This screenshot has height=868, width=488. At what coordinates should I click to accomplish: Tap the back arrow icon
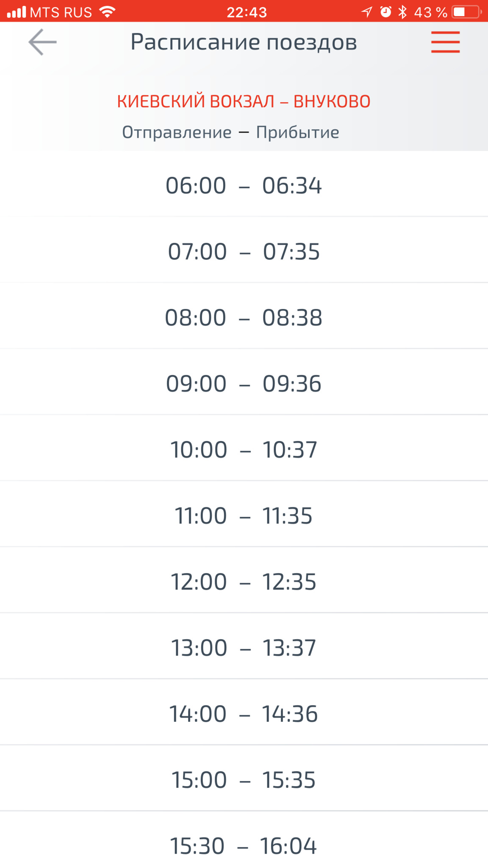pyautogui.click(x=42, y=42)
